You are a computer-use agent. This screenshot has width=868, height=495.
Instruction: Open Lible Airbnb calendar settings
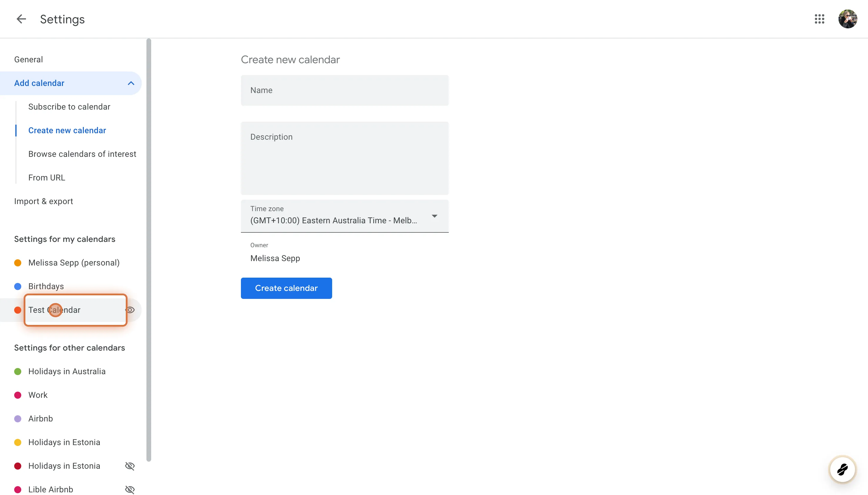tap(51, 490)
